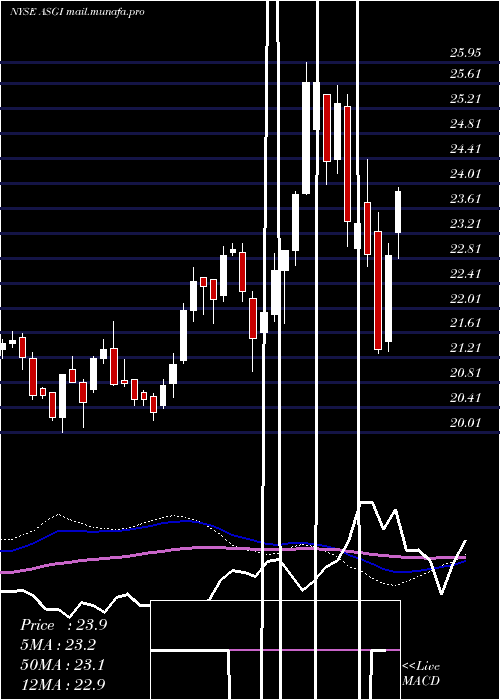Click the tallest white candlestick reaching 25.61
This screenshot has width=500, height=700.
click(x=306, y=138)
